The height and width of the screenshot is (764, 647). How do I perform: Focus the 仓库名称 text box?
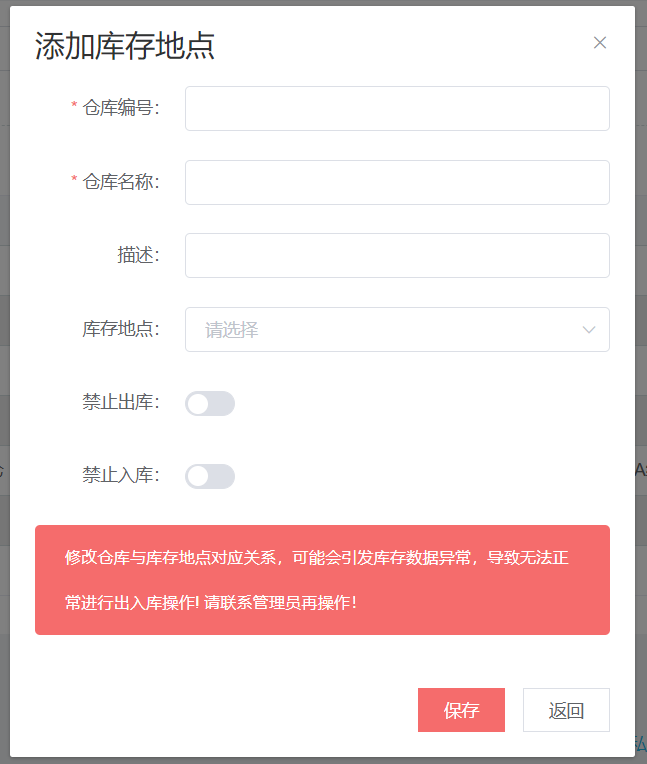(397, 182)
